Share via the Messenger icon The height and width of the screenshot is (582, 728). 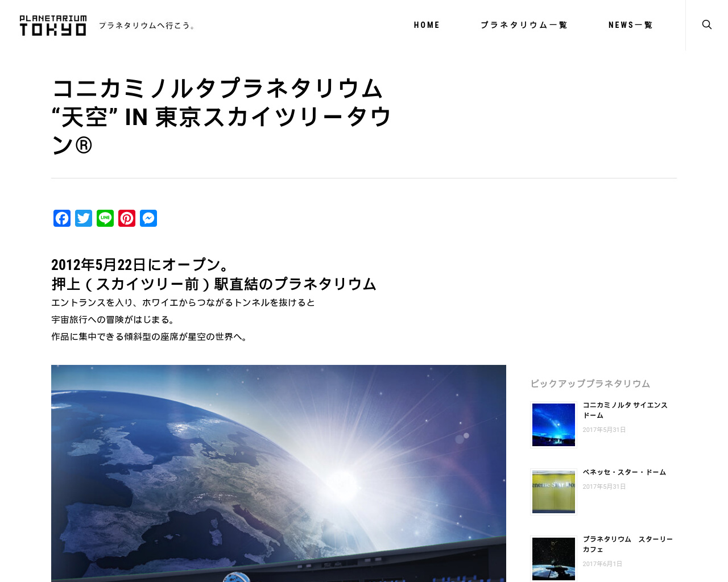point(148,218)
